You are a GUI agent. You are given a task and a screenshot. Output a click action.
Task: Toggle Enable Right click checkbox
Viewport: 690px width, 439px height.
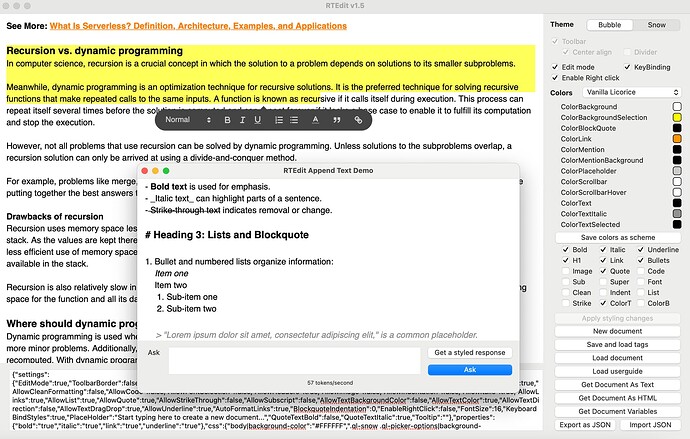tap(555, 78)
